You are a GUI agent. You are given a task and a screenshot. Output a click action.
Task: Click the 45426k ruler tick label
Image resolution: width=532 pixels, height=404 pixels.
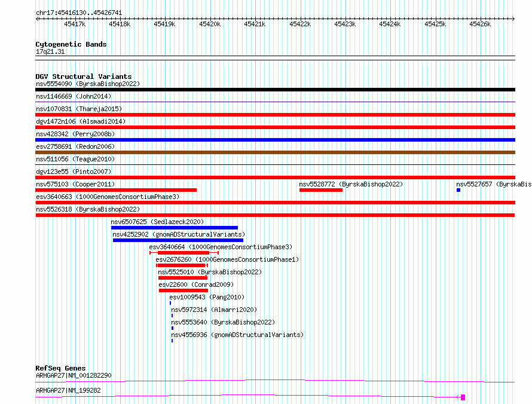click(480, 24)
